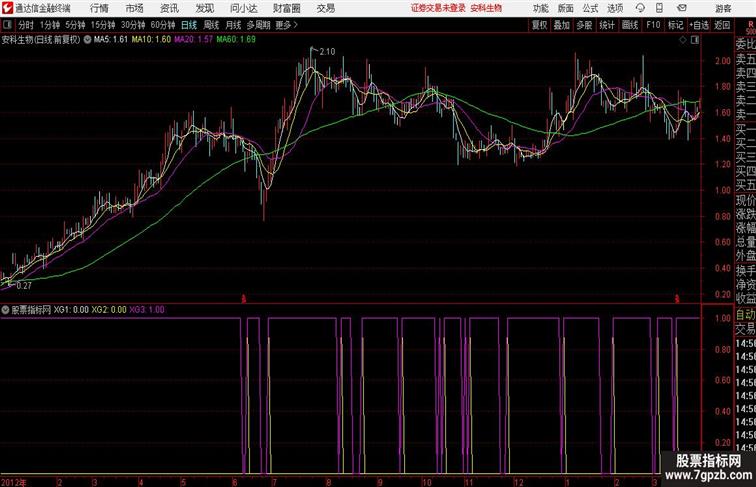Click 安科生物(日线 前复权) chart title
This screenshot has height=487, width=756.
tap(41, 40)
